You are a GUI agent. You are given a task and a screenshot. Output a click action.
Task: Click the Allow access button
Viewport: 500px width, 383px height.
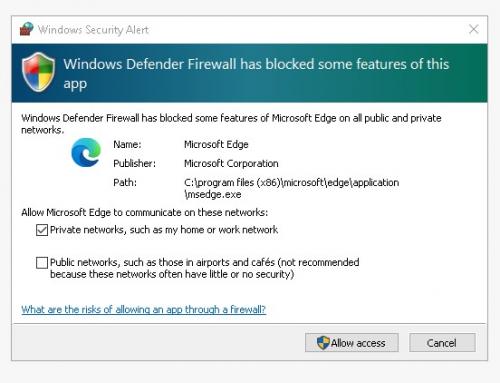352,343
